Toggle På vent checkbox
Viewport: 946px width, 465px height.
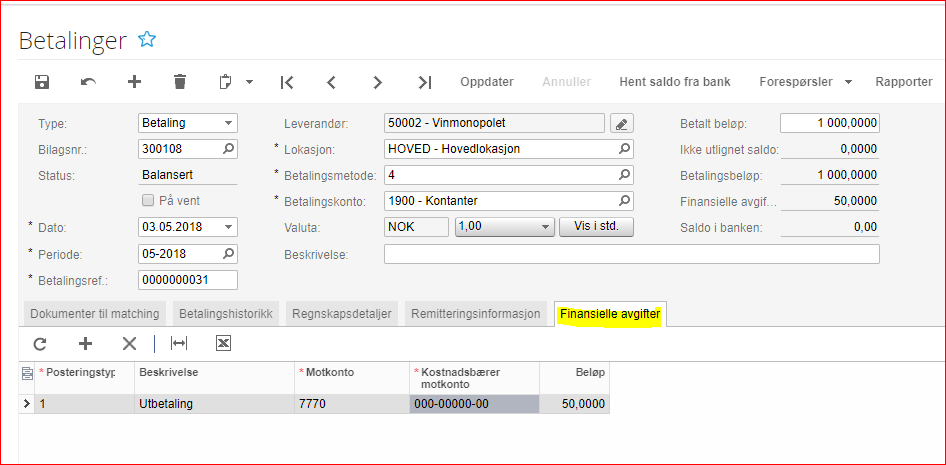point(147,201)
